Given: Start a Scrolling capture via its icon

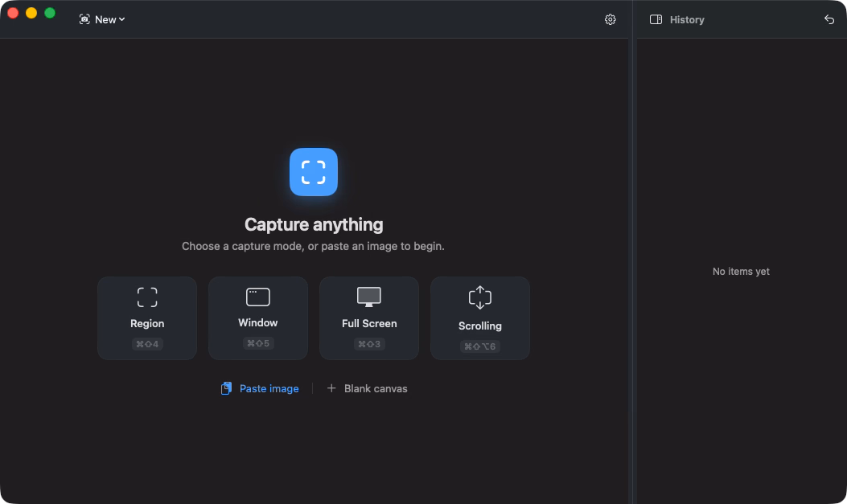Looking at the screenshot, I should click(x=479, y=297).
